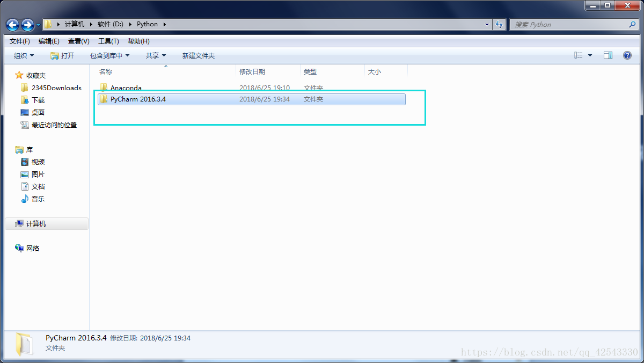Open the 音乐 library
Screen dimensions: 644x363
coord(38,199)
